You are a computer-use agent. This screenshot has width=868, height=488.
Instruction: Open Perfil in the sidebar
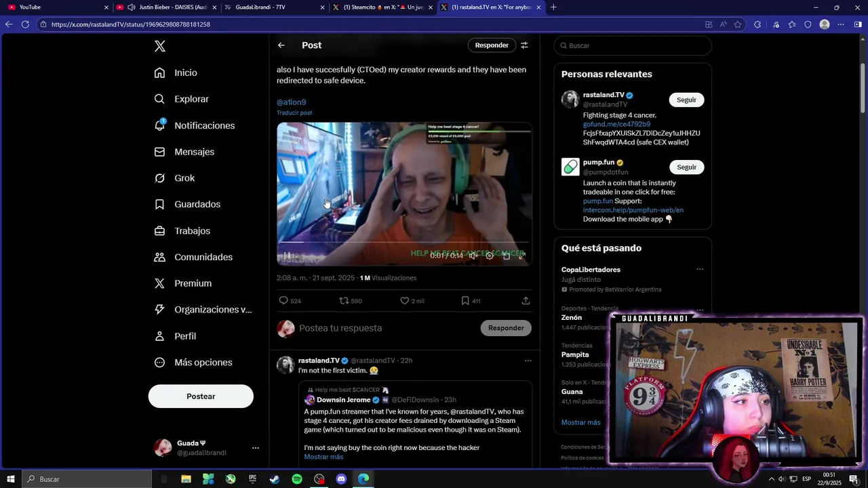click(175, 336)
